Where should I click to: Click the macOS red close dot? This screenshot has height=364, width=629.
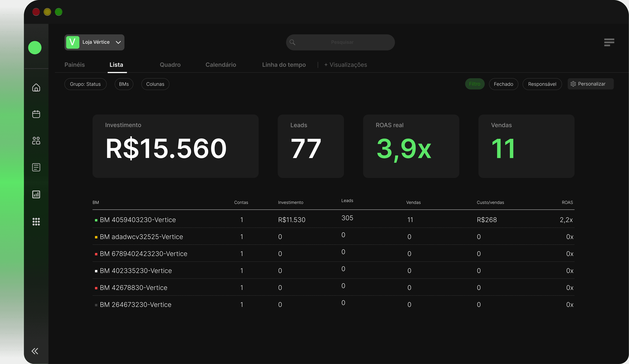[36, 12]
